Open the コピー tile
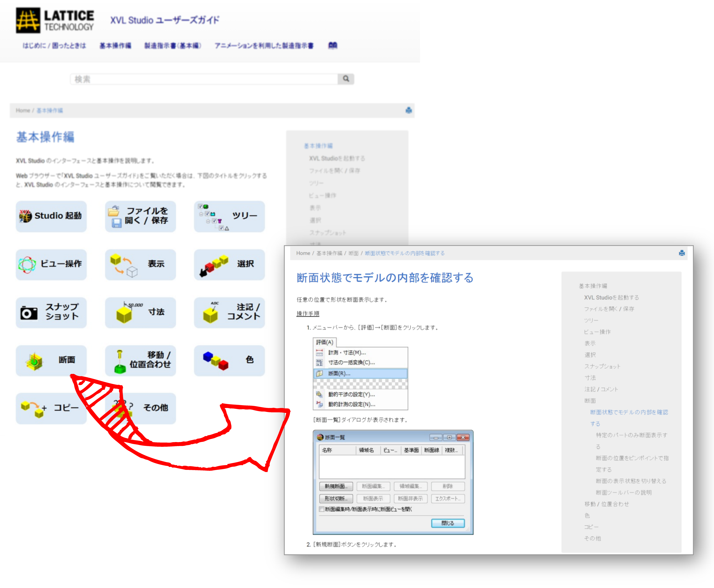Image resolution: width=714 pixels, height=588 pixels. 51,408
